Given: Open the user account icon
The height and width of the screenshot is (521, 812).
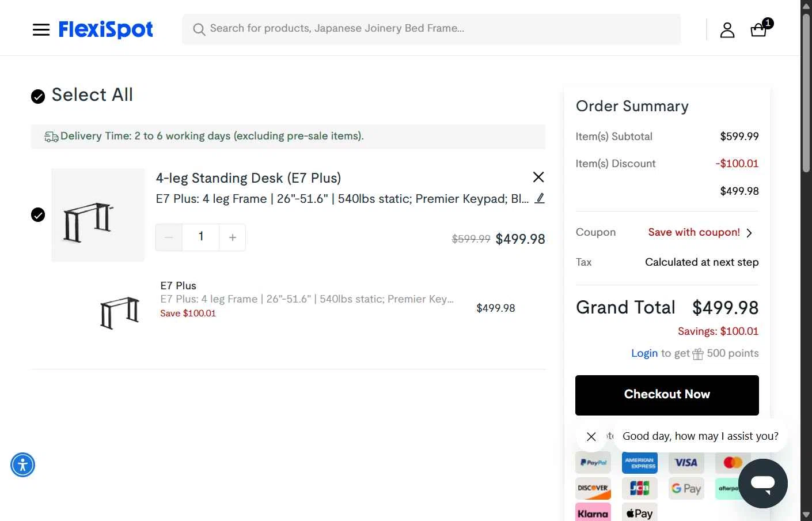Looking at the screenshot, I should pos(727,30).
